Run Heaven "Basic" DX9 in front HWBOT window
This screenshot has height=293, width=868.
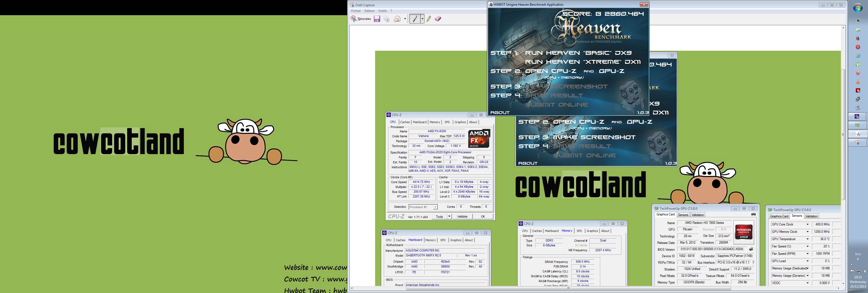click(578, 53)
